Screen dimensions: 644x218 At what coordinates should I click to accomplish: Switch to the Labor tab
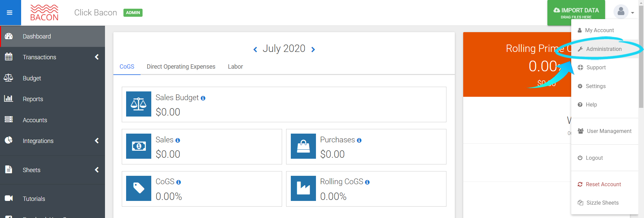coord(235,67)
